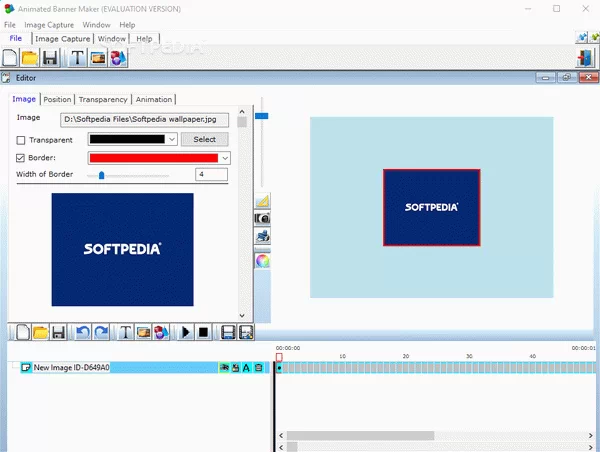Click the lock icon on New Image row
The width and height of the screenshot is (600, 452).
pyautogui.click(x=235, y=368)
